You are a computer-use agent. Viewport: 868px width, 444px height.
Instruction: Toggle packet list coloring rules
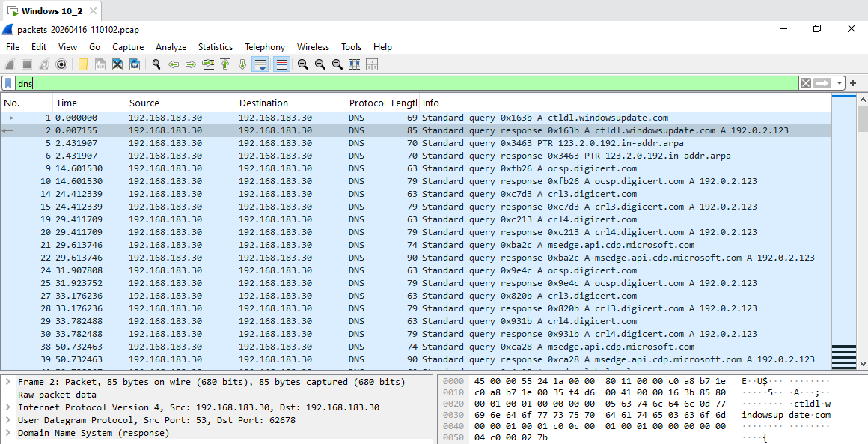282,65
